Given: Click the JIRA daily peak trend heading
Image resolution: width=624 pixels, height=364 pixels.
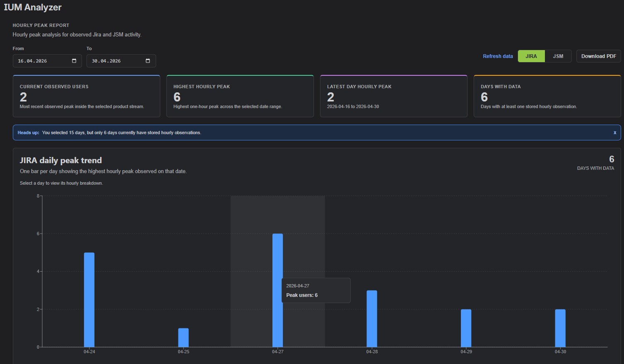Looking at the screenshot, I should pos(61,160).
